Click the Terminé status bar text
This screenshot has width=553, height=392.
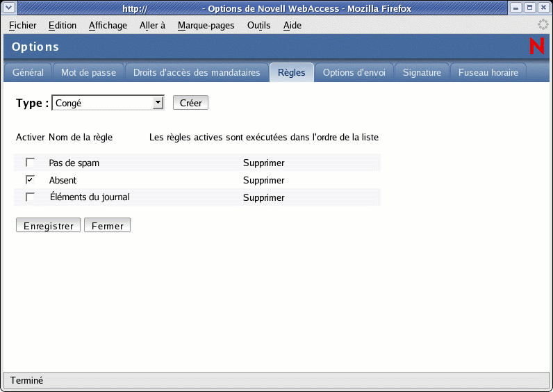point(26,380)
